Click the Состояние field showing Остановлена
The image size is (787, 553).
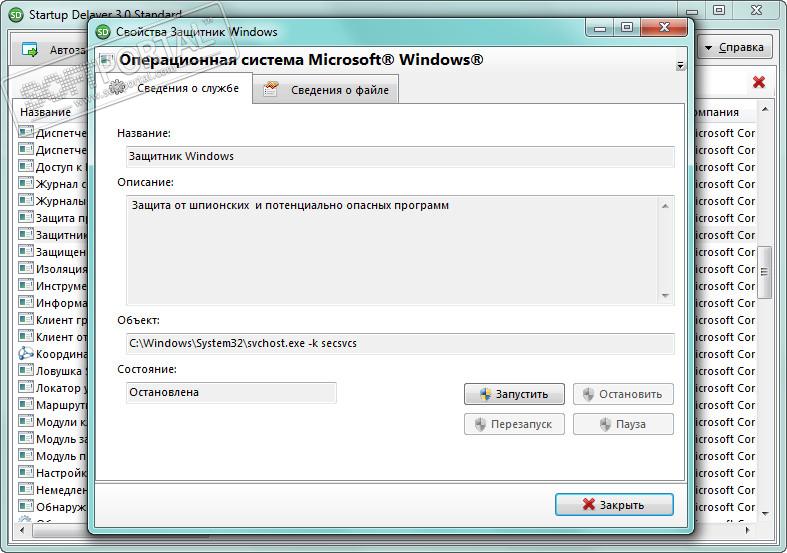click(231, 392)
